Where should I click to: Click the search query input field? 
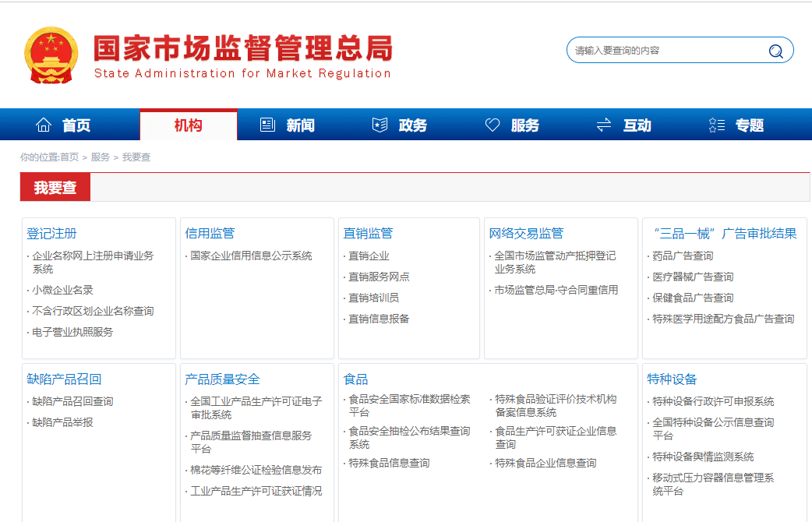pos(666,51)
